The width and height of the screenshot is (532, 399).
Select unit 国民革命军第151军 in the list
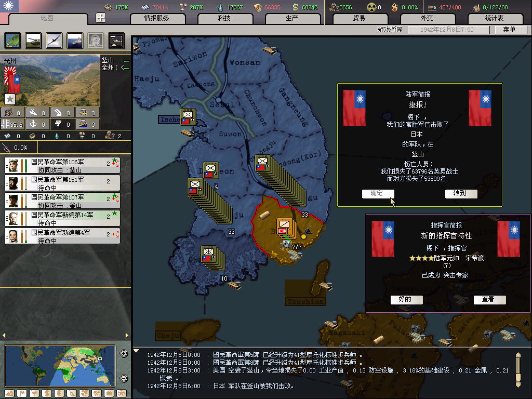[x=62, y=182]
